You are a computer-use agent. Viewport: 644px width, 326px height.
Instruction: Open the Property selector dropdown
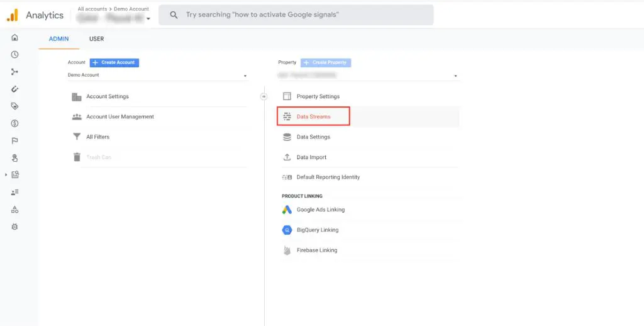pyautogui.click(x=368, y=76)
